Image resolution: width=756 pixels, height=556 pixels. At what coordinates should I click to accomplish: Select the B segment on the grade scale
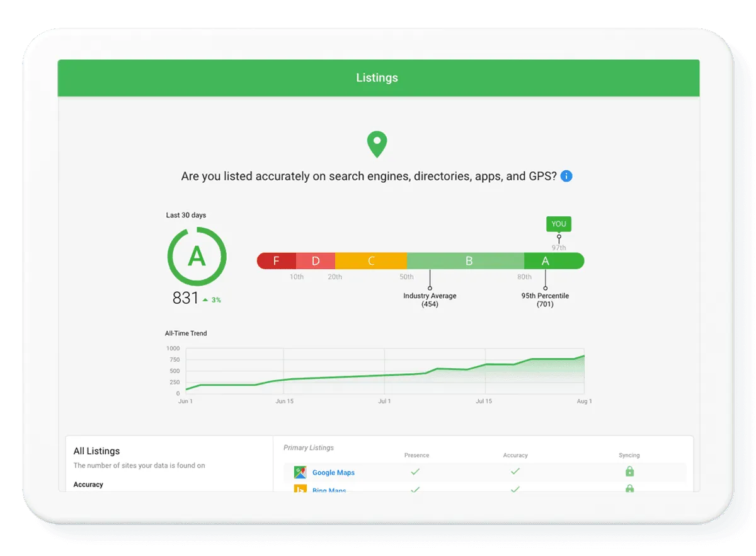(467, 260)
